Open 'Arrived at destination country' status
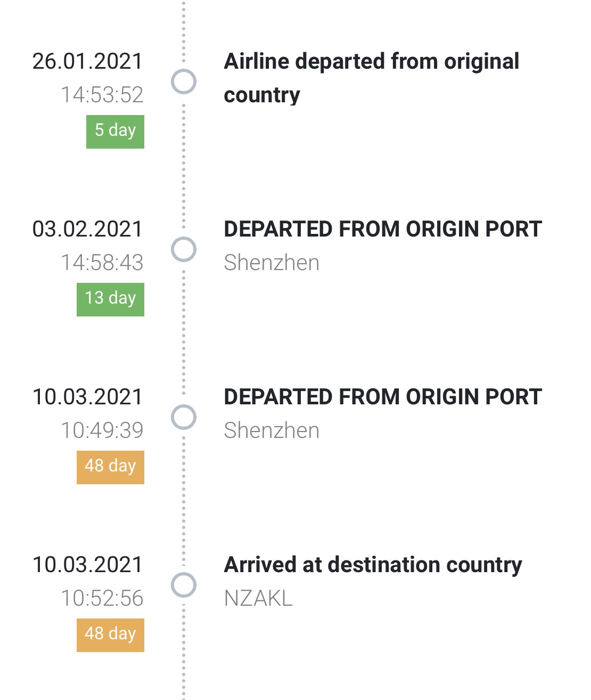Viewport: 591px width, 700px height. coord(373,566)
